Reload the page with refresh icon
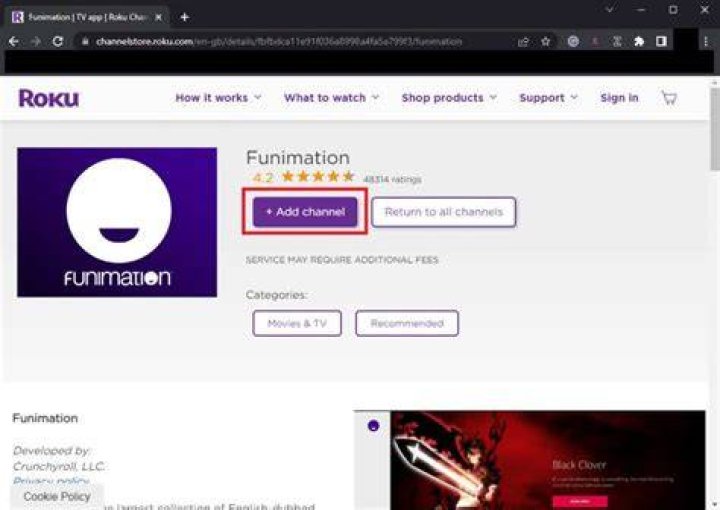This screenshot has height=510, width=720. (57, 41)
